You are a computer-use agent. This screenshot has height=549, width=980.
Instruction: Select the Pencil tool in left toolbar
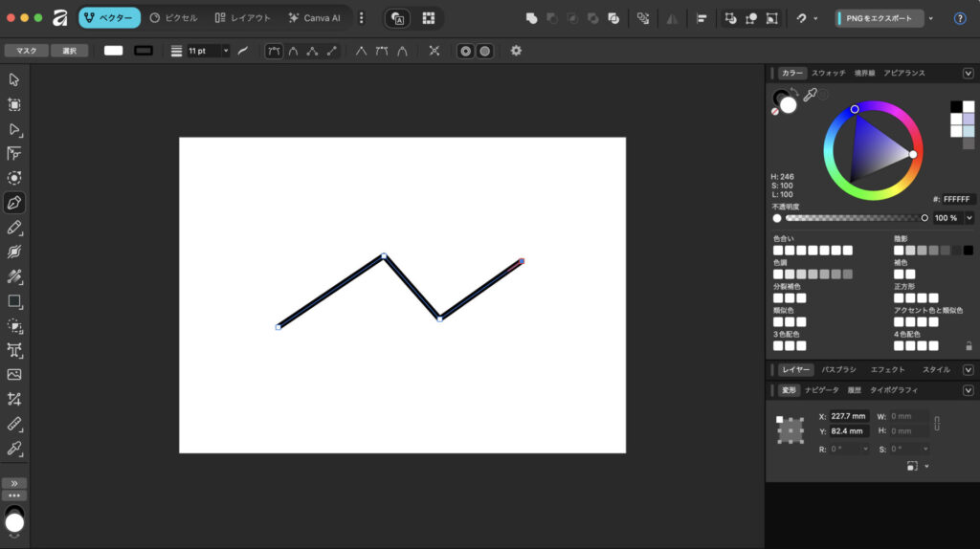pyautogui.click(x=14, y=228)
